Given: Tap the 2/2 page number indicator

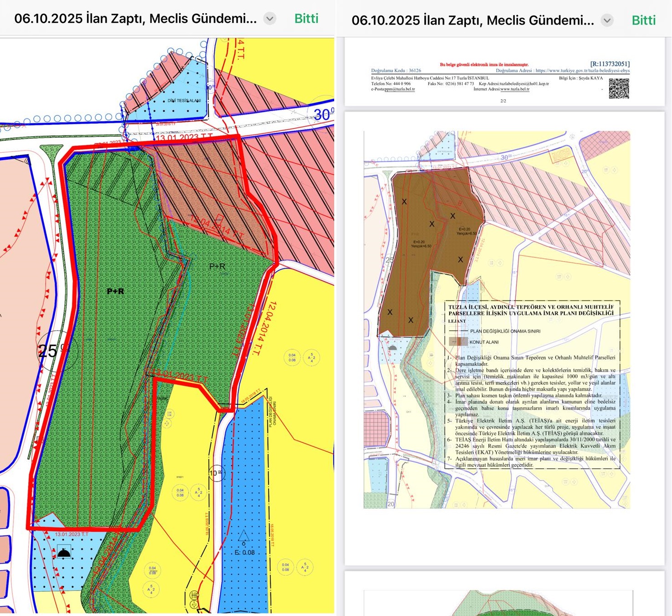Looking at the screenshot, I should [x=503, y=101].
